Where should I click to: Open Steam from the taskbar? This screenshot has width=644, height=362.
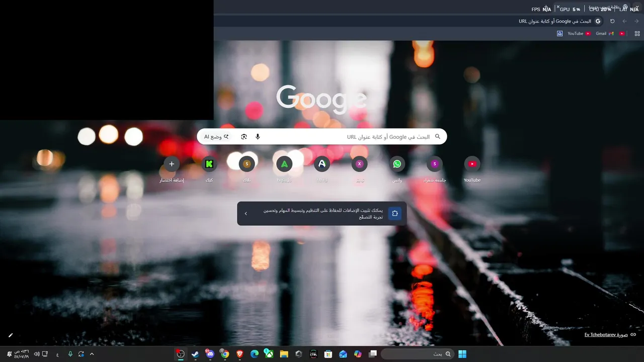coord(195,354)
